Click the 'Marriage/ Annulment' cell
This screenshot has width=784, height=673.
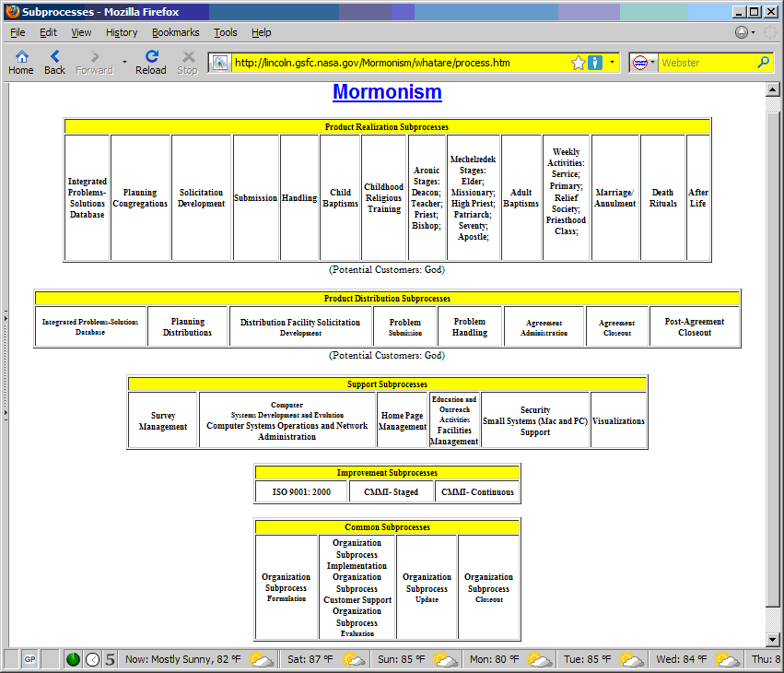click(615, 197)
